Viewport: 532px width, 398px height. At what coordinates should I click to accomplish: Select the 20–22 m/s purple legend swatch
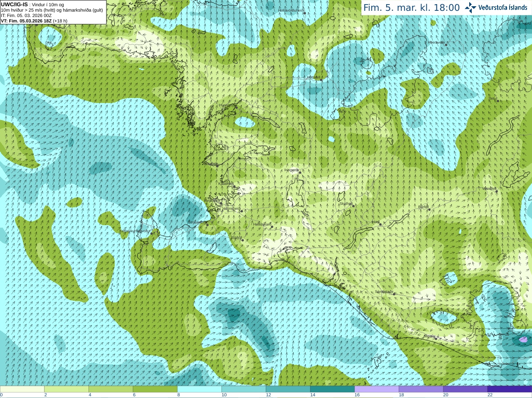click(465, 389)
